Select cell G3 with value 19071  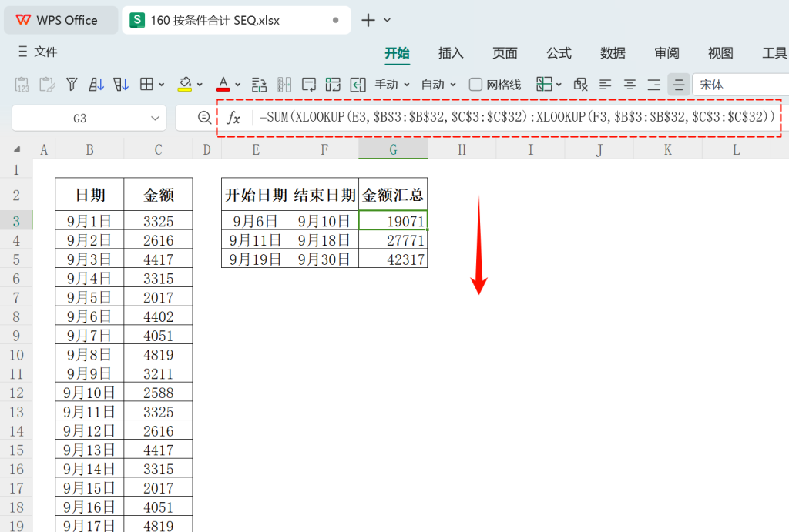393,221
